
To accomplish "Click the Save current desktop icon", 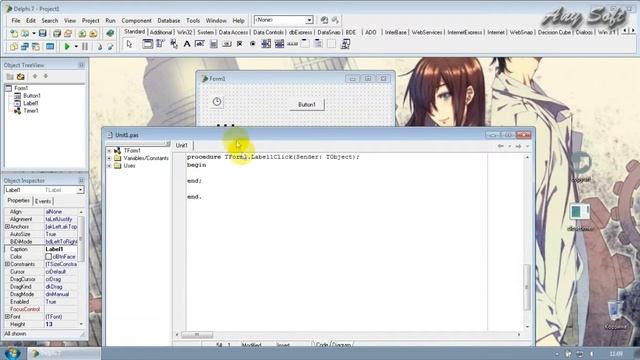I will point(324,20).
